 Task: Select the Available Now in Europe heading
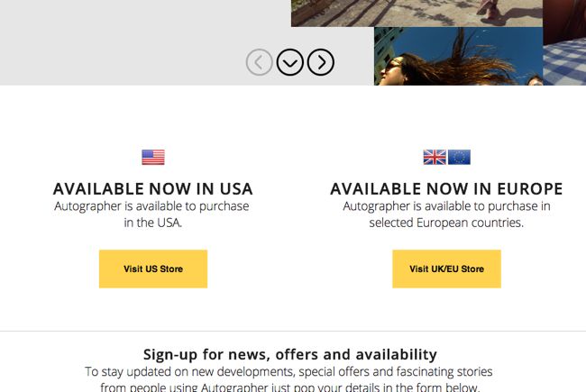(x=446, y=188)
